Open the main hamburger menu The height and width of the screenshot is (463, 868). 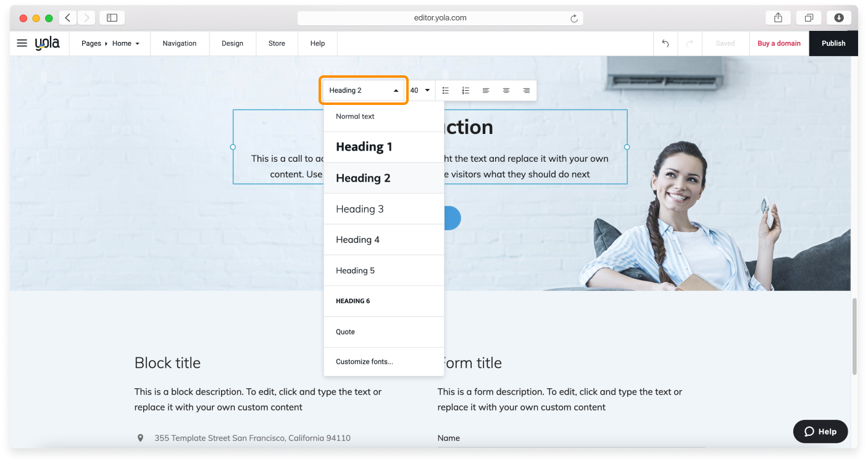coord(22,43)
